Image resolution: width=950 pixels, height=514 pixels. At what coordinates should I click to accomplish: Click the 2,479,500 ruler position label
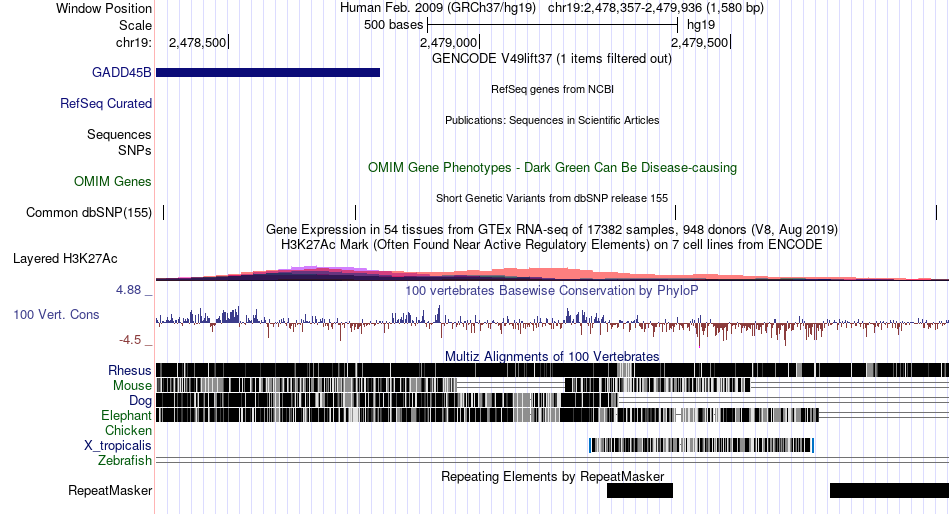700,42
